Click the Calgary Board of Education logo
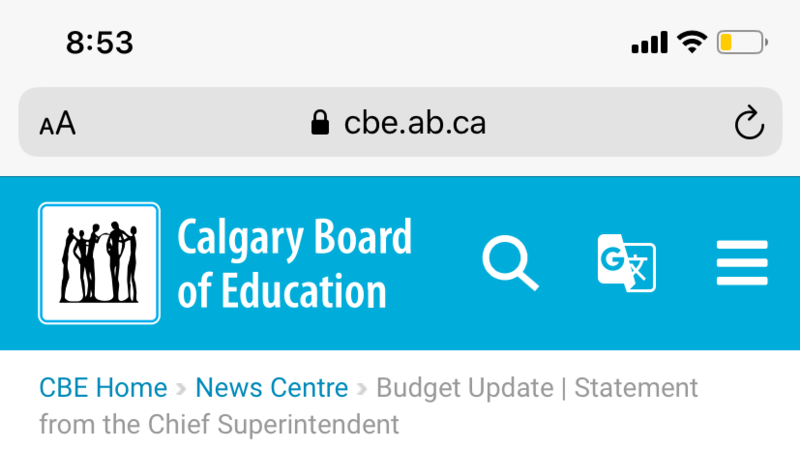The height and width of the screenshot is (450, 800). point(99,263)
